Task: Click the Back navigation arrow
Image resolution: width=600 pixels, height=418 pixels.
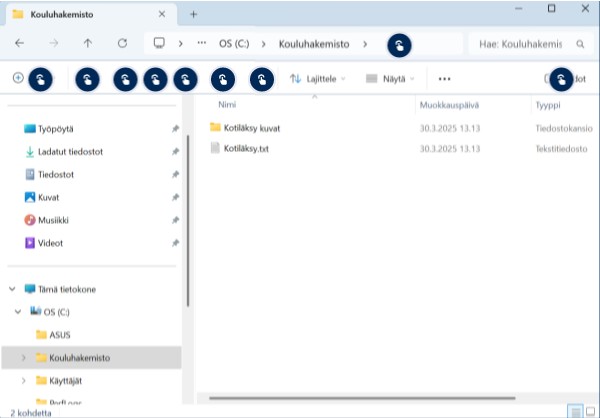Action: pos(20,44)
